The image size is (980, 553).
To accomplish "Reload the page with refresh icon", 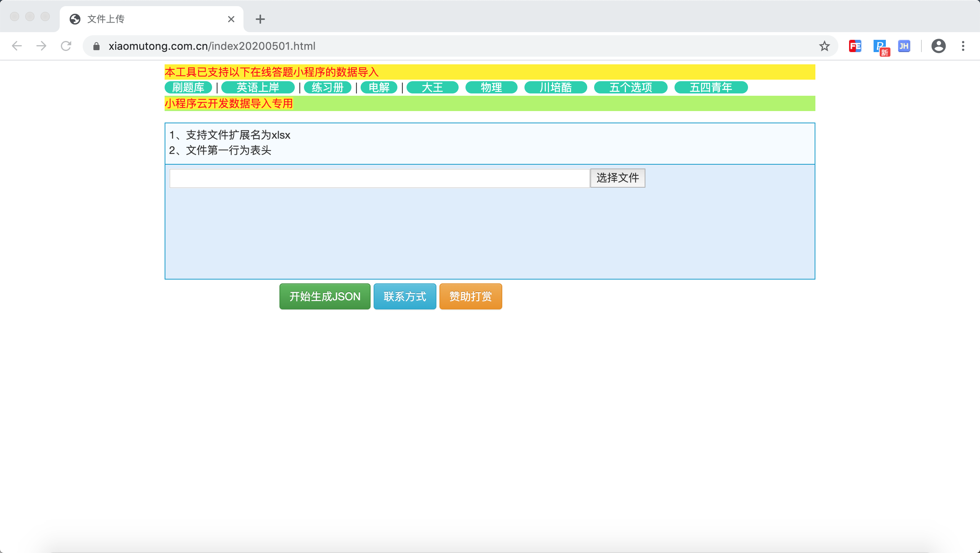I will click(66, 46).
